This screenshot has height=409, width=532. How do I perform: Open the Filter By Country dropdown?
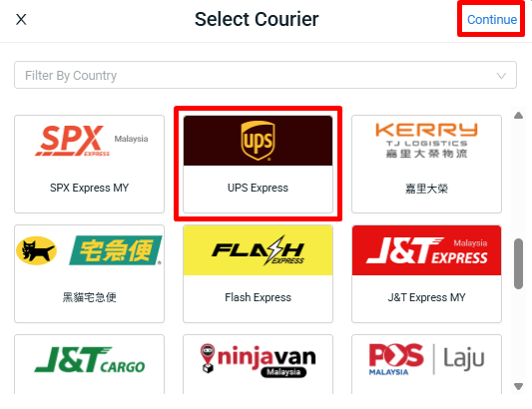pyautogui.click(x=266, y=75)
